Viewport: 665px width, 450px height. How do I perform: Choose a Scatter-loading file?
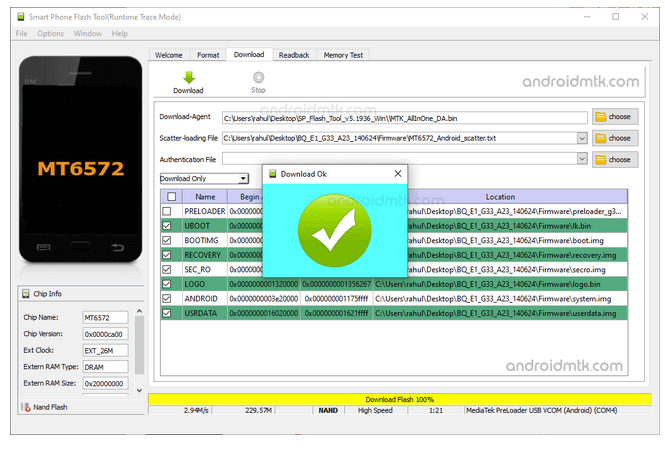[x=615, y=138]
